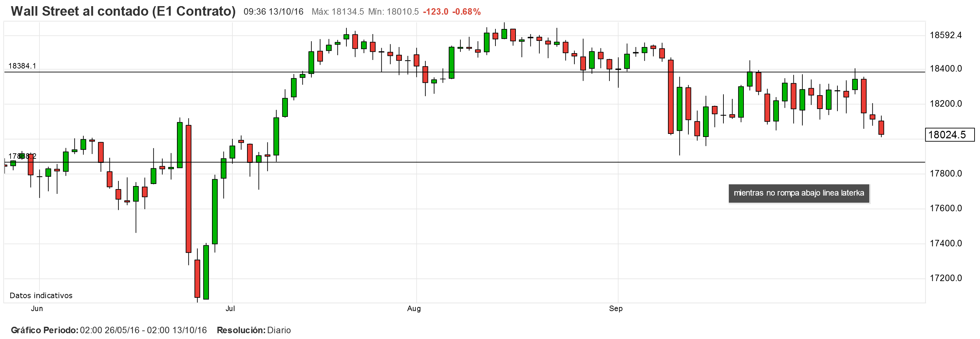This screenshot has height=339, width=980.
Task: Click the 18200.0 price axis label
Action: pyautogui.click(x=945, y=104)
